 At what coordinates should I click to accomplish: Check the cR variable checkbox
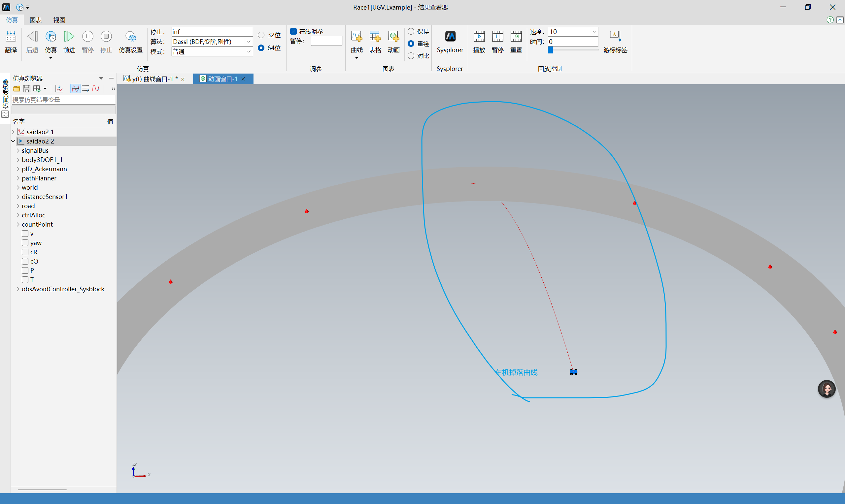(x=25, y=252)
